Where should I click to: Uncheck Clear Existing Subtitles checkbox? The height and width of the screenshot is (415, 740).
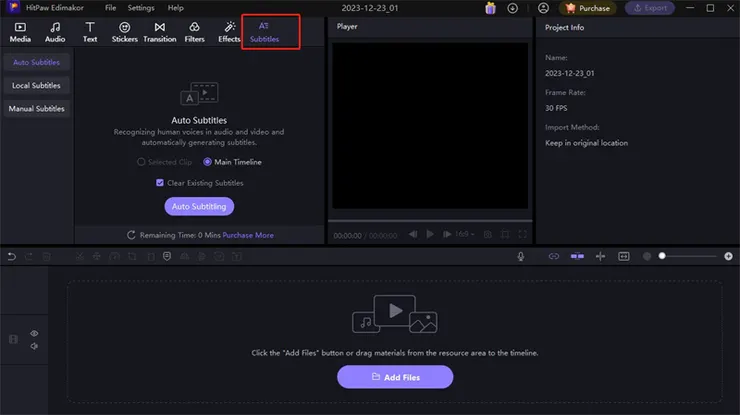click(x=160, y=183)
